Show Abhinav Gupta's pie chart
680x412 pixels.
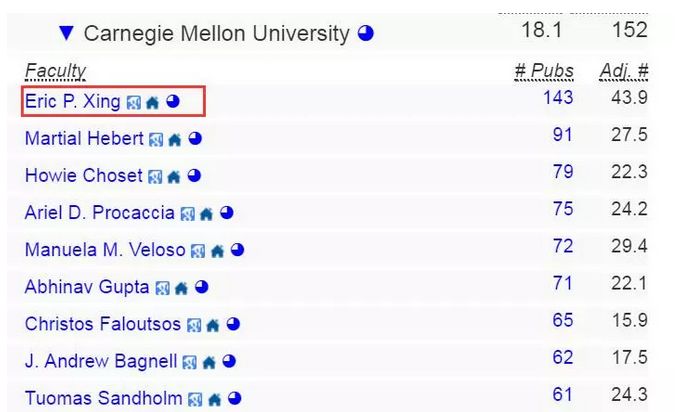[x=202, y=287]
